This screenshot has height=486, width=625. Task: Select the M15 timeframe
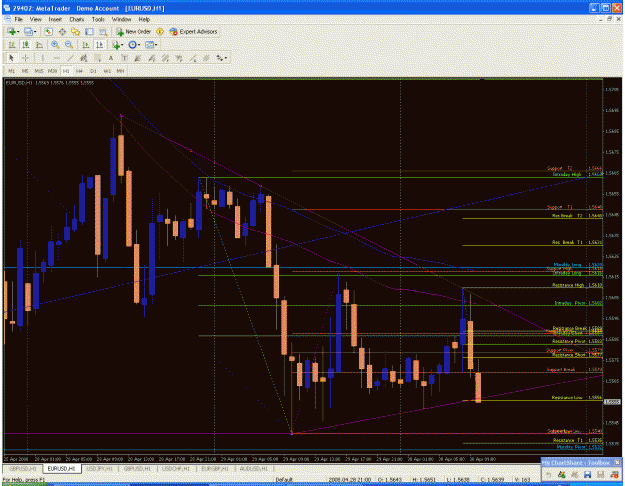point(39,71)
